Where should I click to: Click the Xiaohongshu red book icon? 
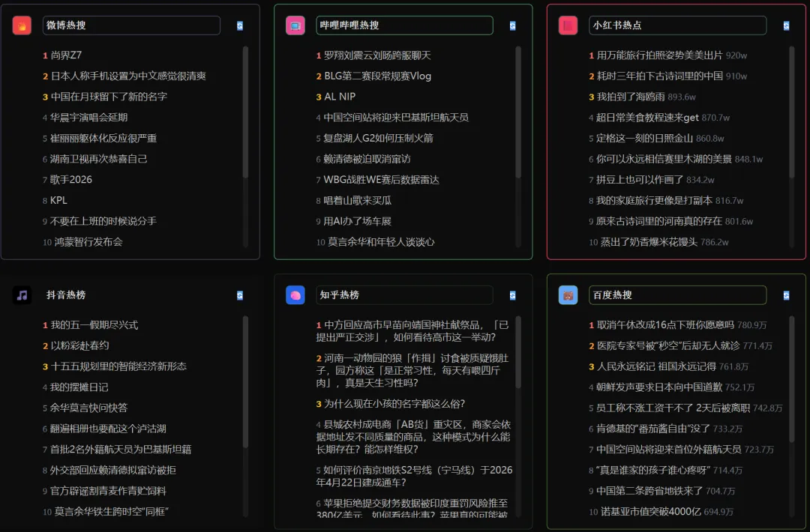[568, 25]
